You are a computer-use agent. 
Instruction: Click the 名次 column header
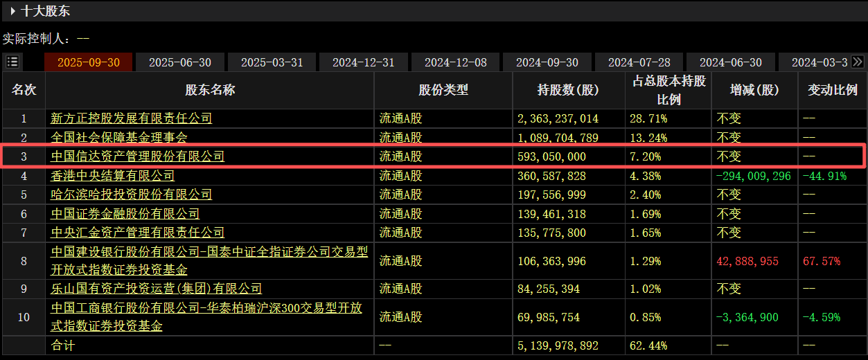[24, 91]
